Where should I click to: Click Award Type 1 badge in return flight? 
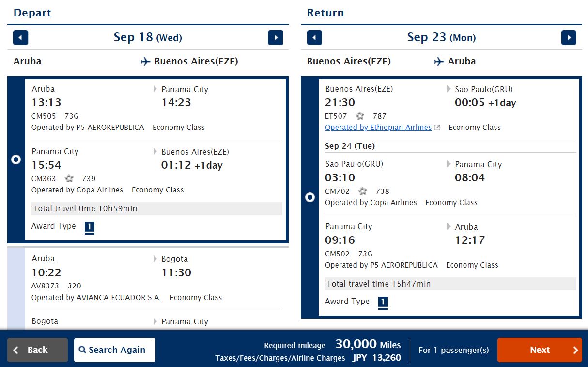point(383,302)
